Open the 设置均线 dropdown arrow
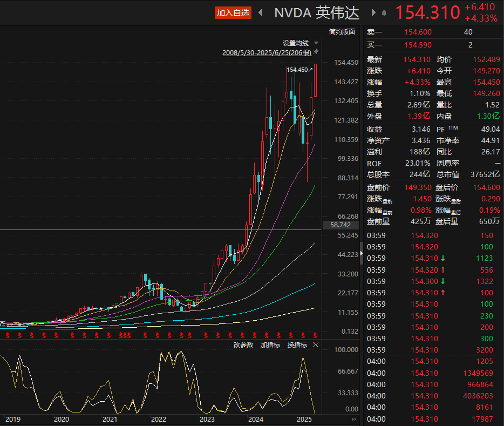 click(x=316, y=43)
